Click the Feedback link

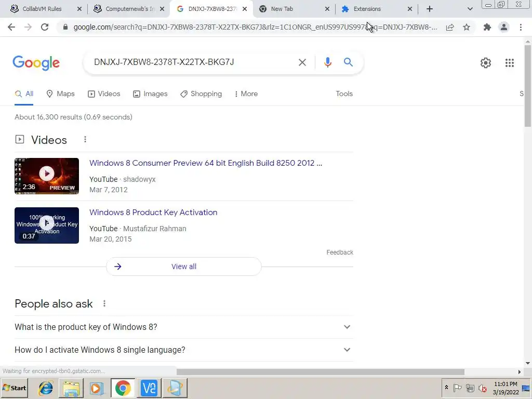click(x=340, y=252)
